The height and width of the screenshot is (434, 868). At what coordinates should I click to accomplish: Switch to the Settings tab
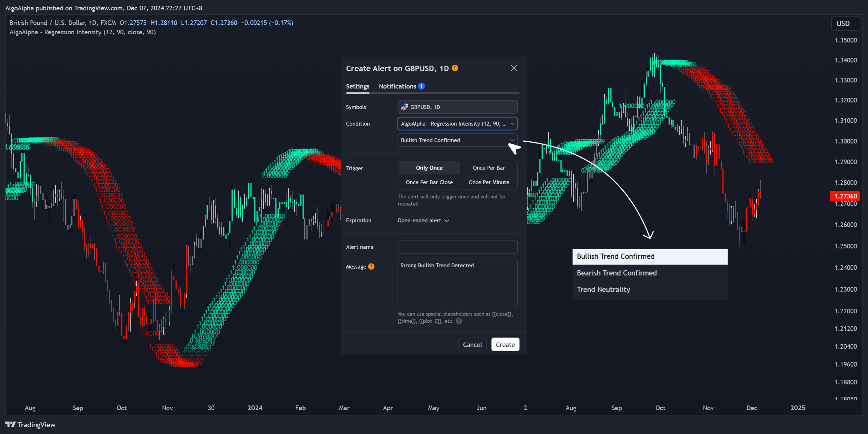pyautogui.click(x=357, y=86)
